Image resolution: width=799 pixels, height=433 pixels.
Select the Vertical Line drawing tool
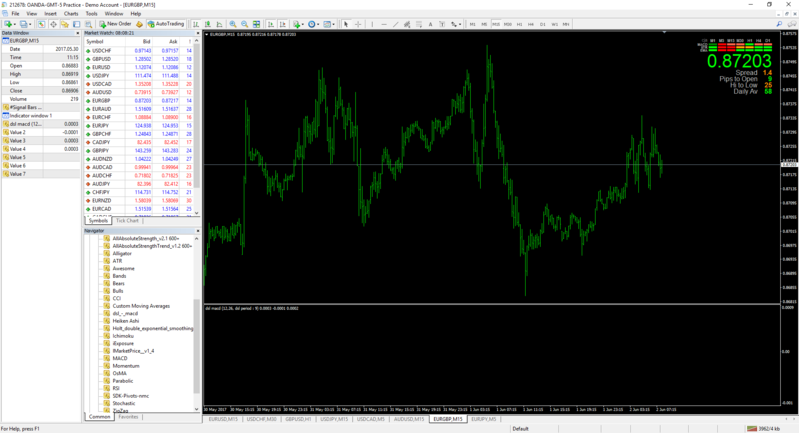(x=372, y=24)
